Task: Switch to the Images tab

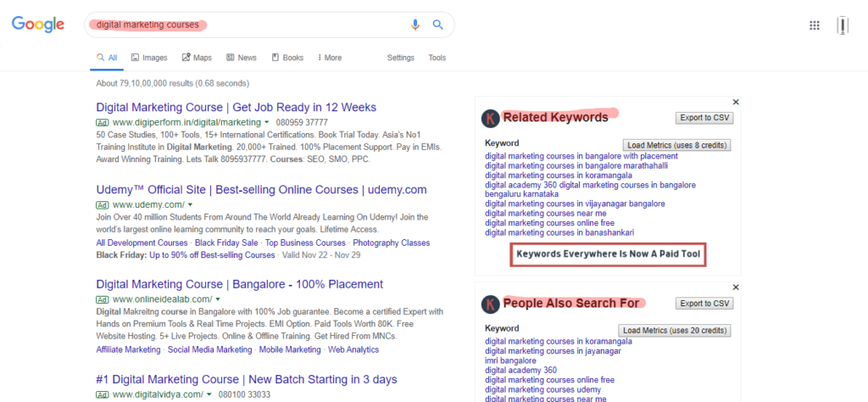Action: (x=149, y=58)
